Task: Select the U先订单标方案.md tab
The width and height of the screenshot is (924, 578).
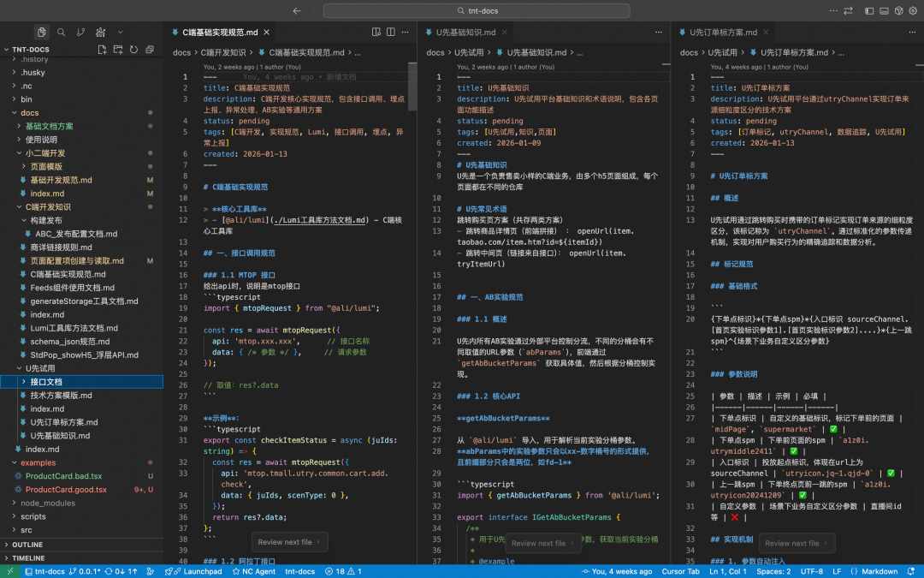Action: [x=723, y=33]
